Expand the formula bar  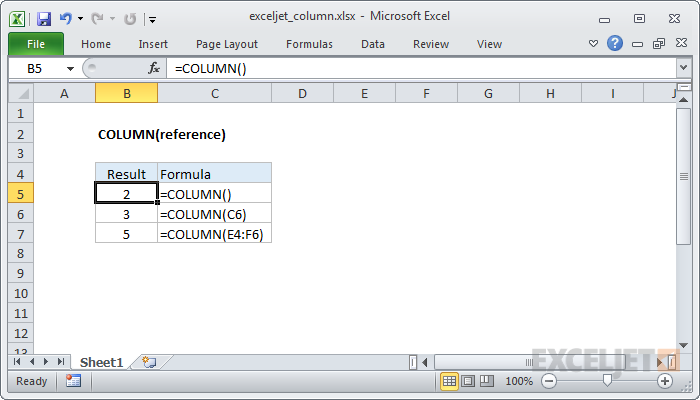pos(683,68)
